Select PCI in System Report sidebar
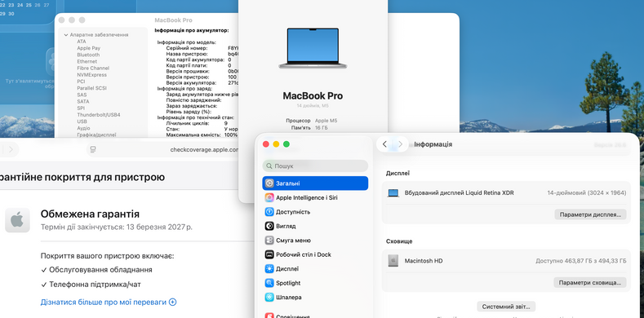Viewport: 644px width, 318px height. [x=82, y=82]
